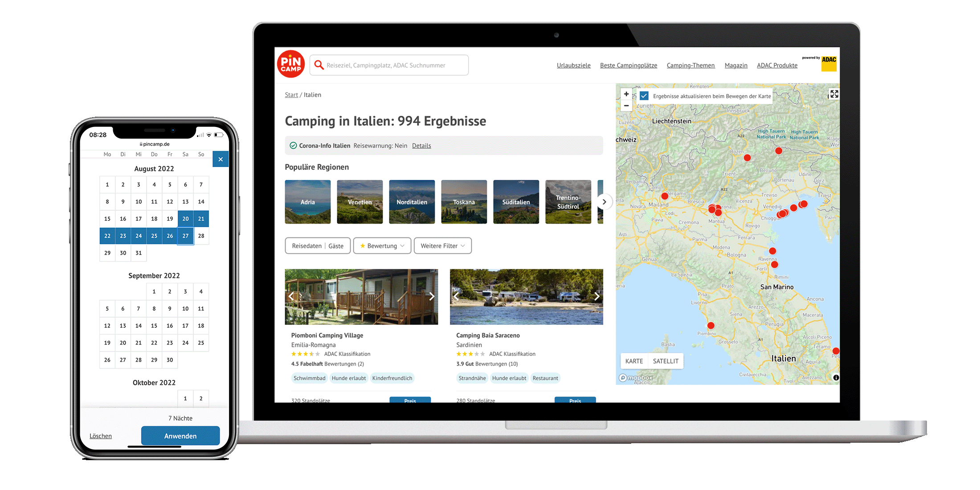Open Corona-Info Details link

(421, 146)
